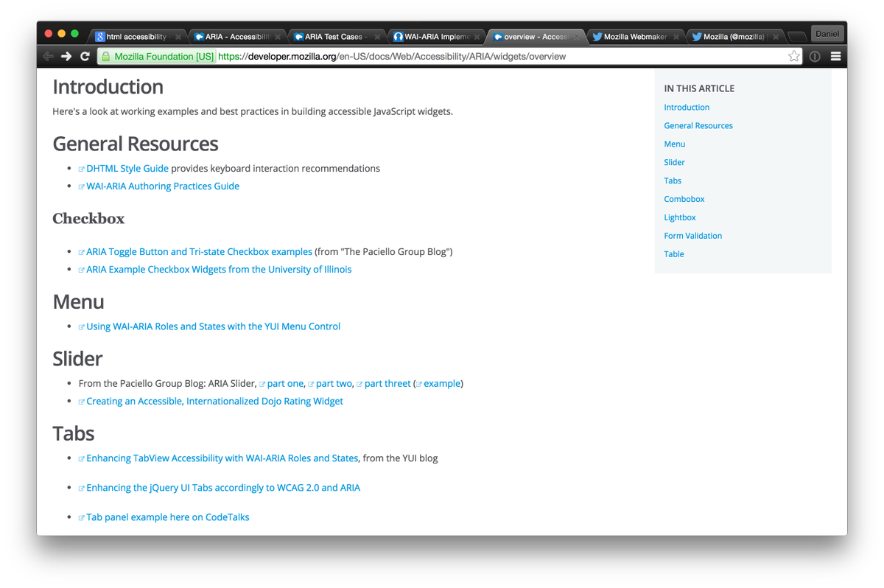Open the Chrome hamburger menu
The image size is (884, 588).
pos(835,57)
